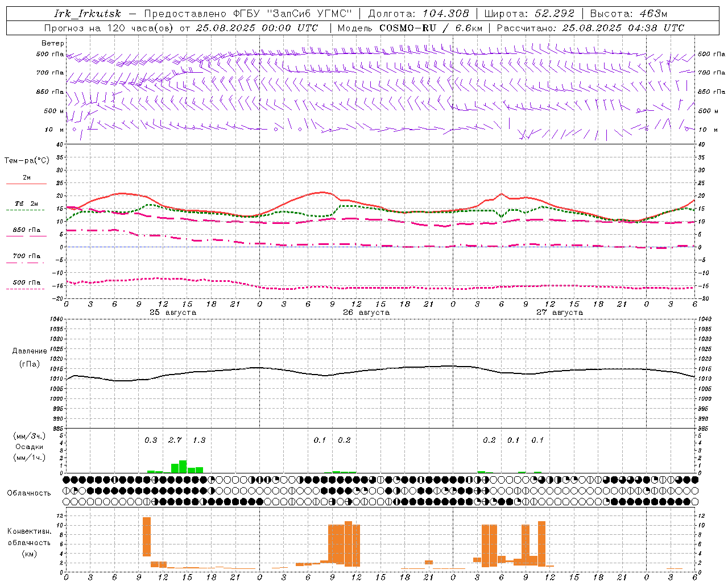Click the 850 гПа temperature legend entry
Screen dimensions: 728x582
click(x=26, y=230)
